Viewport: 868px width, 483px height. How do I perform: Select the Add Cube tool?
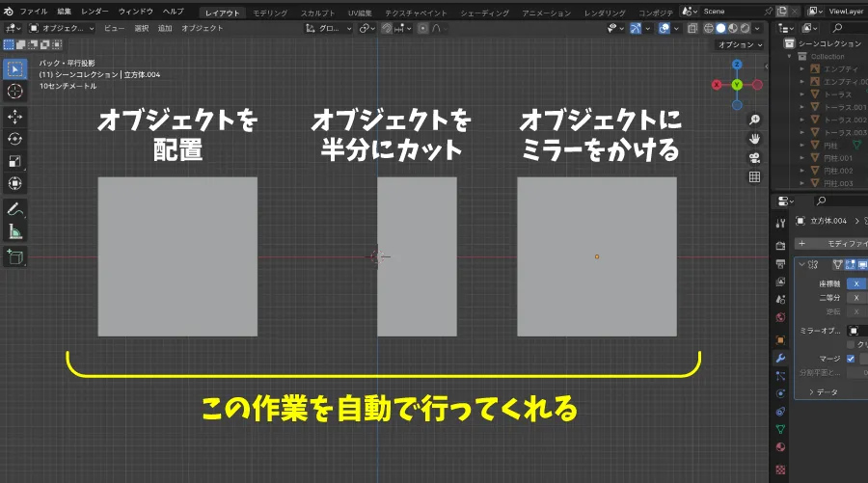15,256
